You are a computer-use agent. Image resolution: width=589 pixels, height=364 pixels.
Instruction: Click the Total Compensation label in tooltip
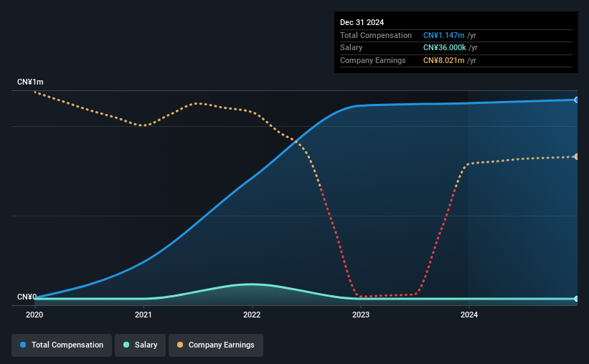(376, 35)
